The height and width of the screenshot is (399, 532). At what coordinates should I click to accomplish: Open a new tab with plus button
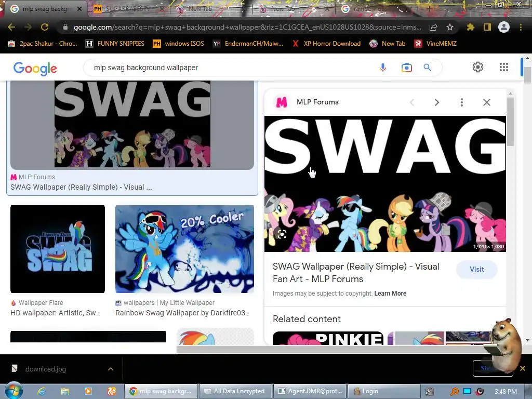point(429,9)
